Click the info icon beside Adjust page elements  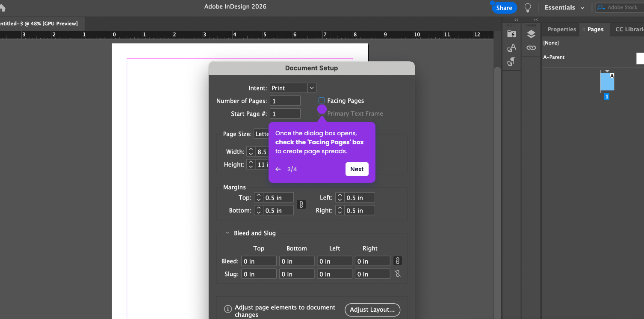(228, 309)
